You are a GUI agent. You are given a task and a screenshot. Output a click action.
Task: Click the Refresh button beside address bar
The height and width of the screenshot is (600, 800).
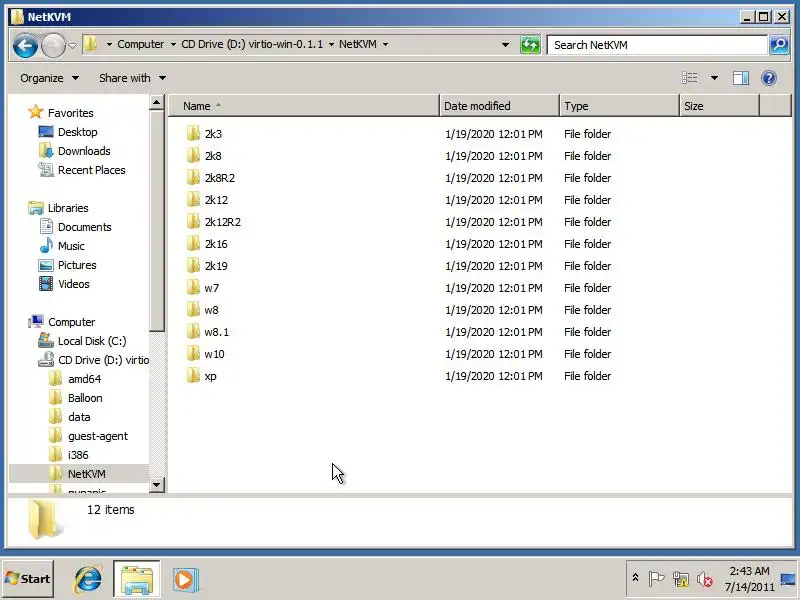click(530, 45)
